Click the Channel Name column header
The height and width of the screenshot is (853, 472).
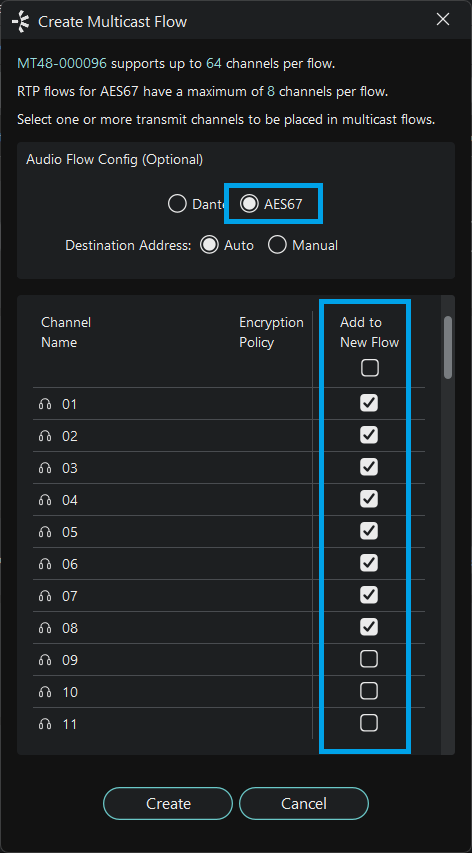(x=66, y=332)
